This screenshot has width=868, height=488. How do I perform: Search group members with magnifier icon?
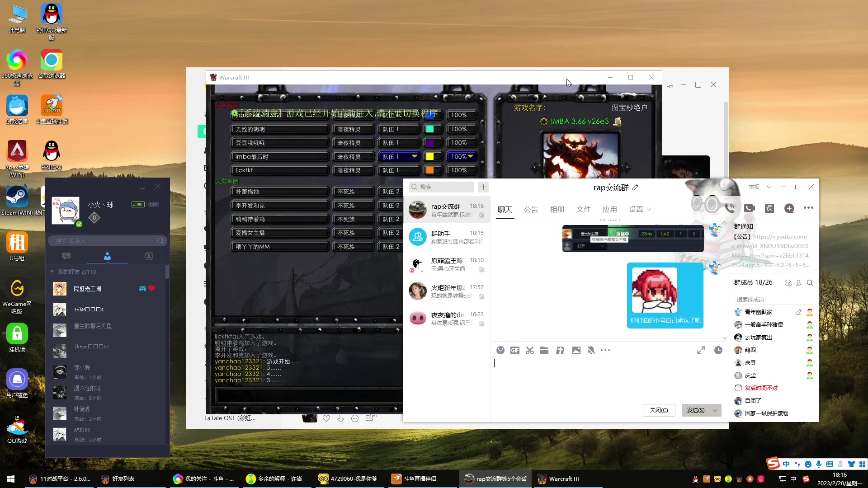click(810, 283)
